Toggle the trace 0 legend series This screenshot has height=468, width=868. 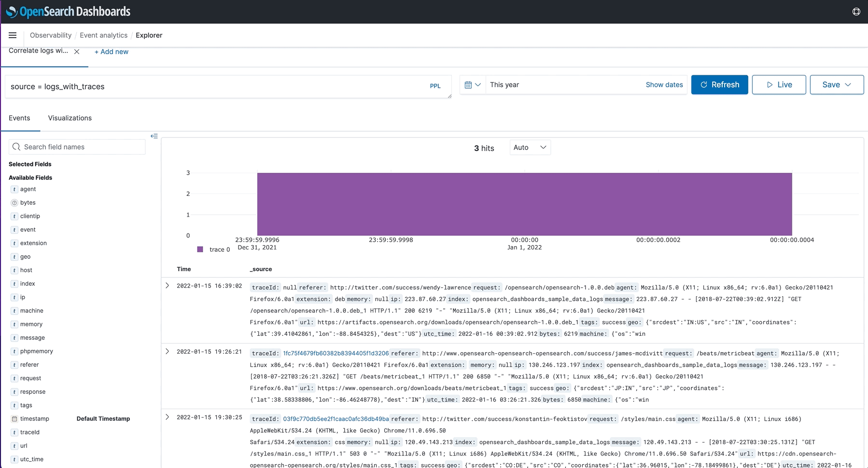point(213,249)
